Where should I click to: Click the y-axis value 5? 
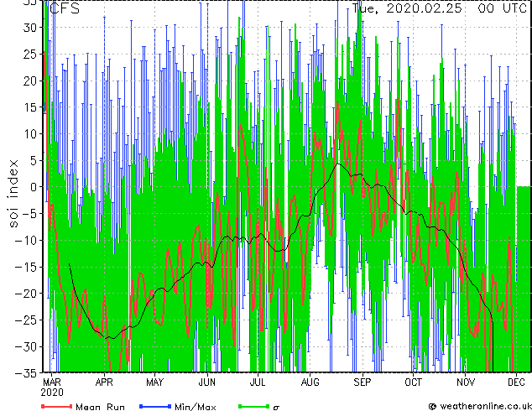[34, 160]
